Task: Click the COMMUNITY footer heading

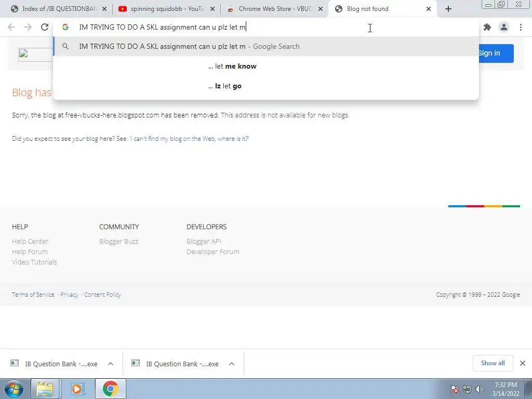Action: coord(119,227)
